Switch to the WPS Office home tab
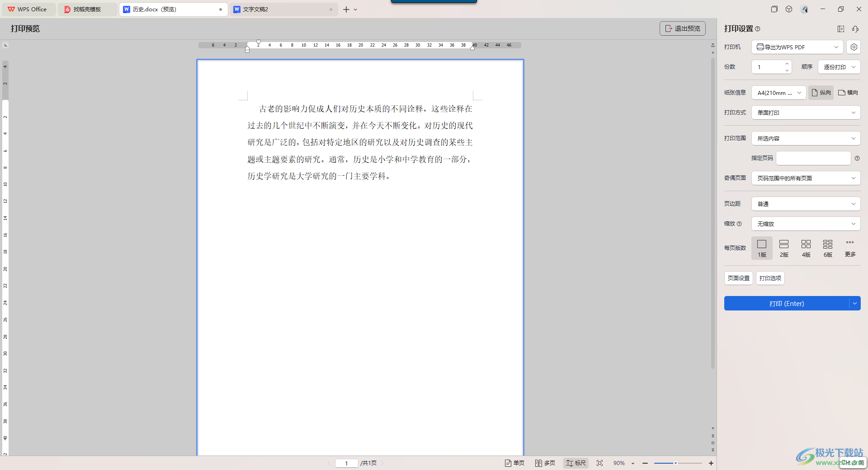Screen dimensions: 868x470 click(28, 9)
